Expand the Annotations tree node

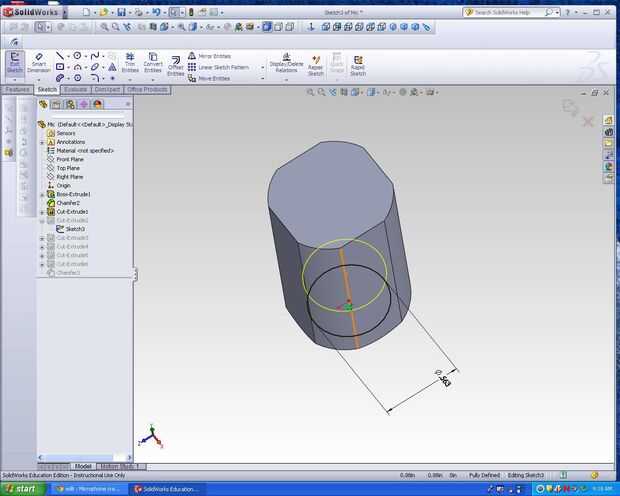click(x=42, y=142)
